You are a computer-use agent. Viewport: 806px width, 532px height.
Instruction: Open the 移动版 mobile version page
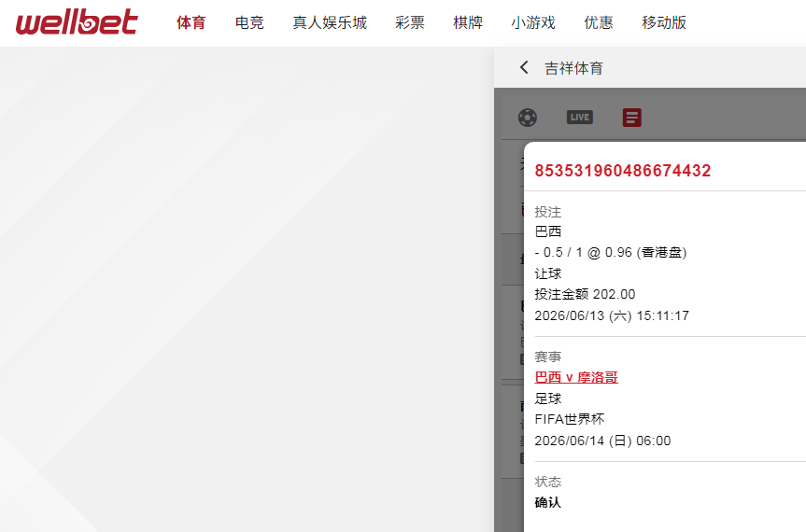664,22
